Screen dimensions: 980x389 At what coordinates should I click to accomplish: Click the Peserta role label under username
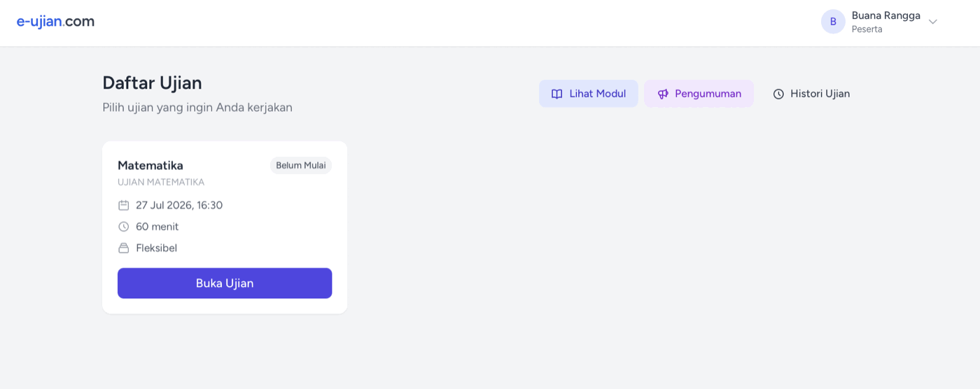pos(867,29)
